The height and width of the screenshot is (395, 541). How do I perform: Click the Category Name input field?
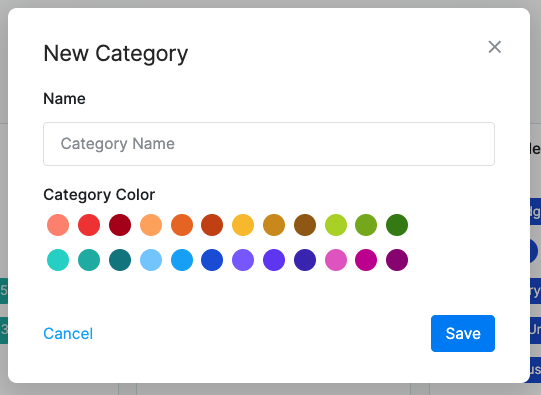point(269,144)
